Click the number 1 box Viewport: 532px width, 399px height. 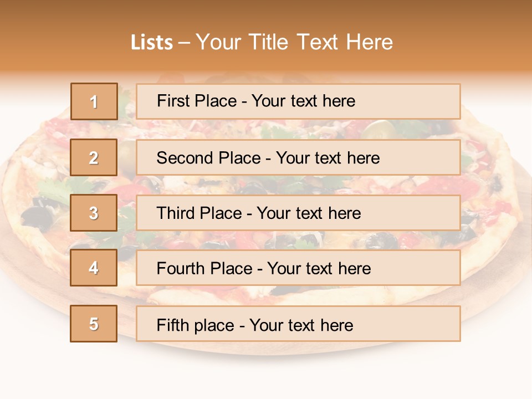94,101
